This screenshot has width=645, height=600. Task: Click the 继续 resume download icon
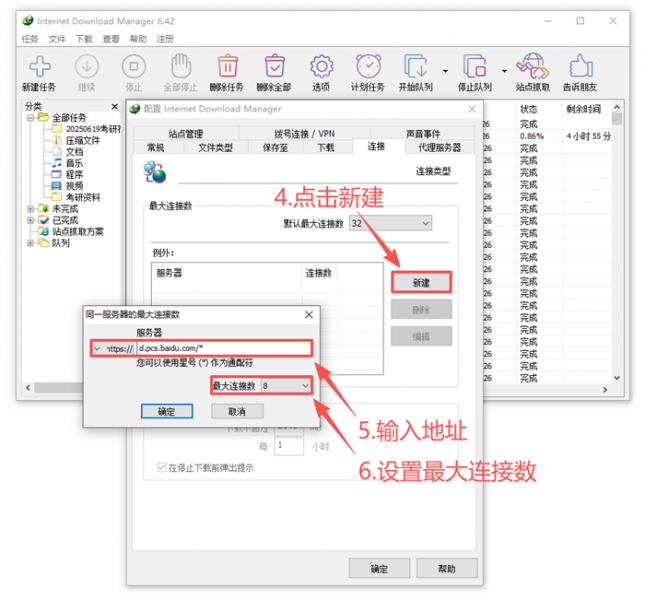(x=87, y=66)
